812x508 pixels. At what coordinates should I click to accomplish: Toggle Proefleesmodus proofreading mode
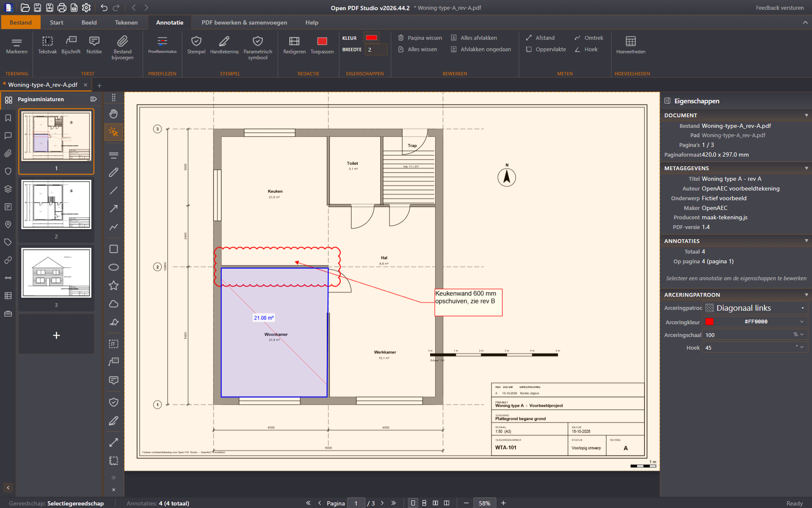pos(162,45)
